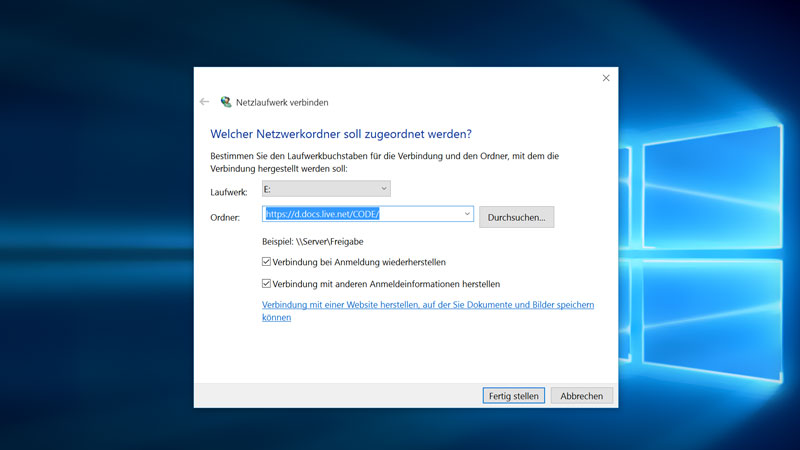Image resolution: width=800 pixels, height=450 pixels.
Task: Open the Laufwerk drive letter dropdown
Action: [326, 189]
